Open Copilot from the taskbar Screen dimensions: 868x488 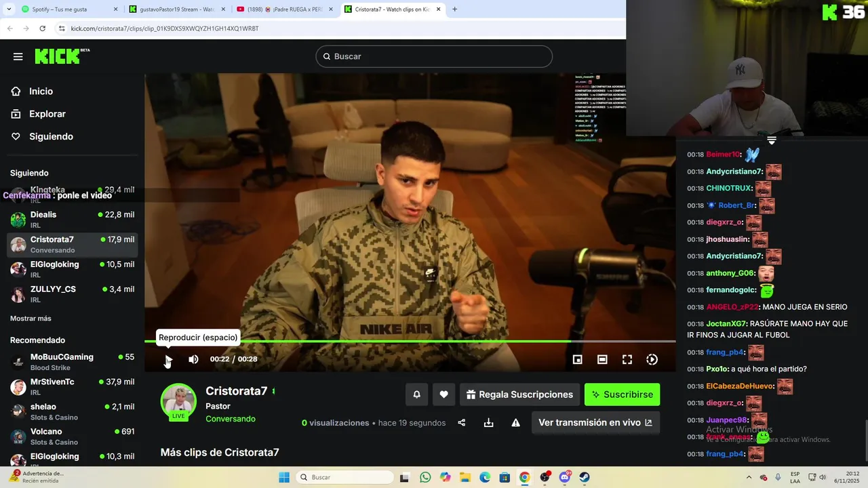(x=445, y=477)
